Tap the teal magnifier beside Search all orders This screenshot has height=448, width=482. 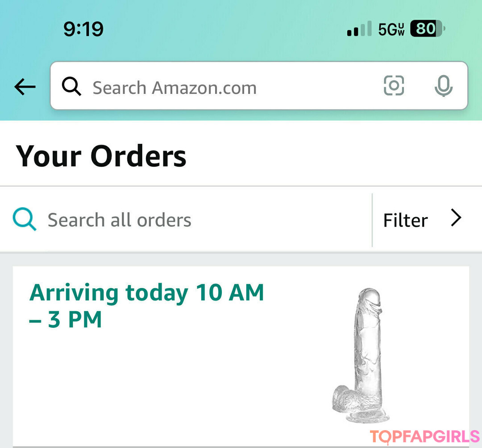(25, 220)
